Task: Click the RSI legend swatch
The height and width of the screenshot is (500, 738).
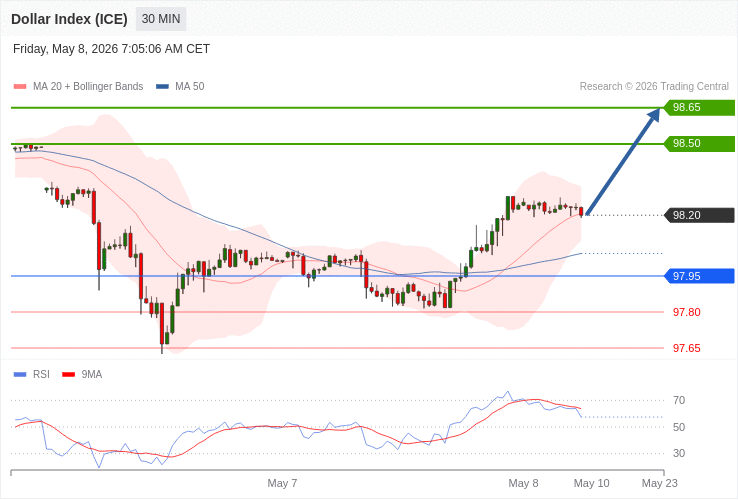Action: 20,375
